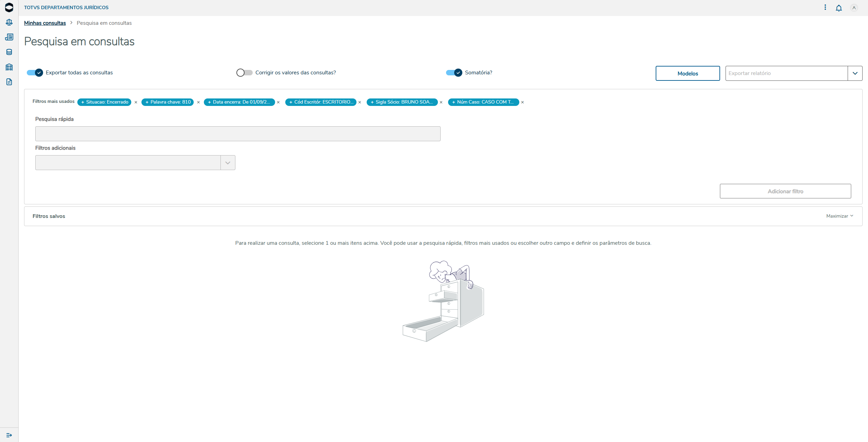Open the Exportar relatório dropdown arrow

click(x=855, y=73)
